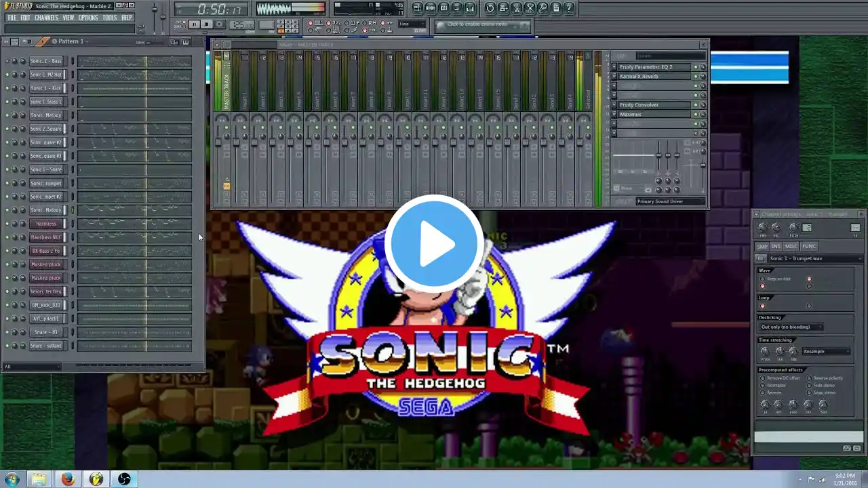868x488 pixels.
Task: Open Fruity Parametric EQ 2 slot menu arrow
Action: [x=614, y=67]
